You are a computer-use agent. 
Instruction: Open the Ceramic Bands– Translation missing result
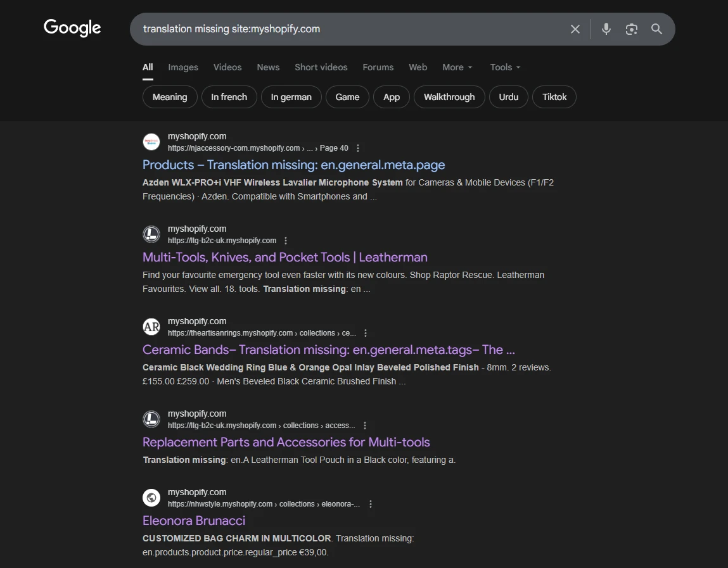(329, 350)
